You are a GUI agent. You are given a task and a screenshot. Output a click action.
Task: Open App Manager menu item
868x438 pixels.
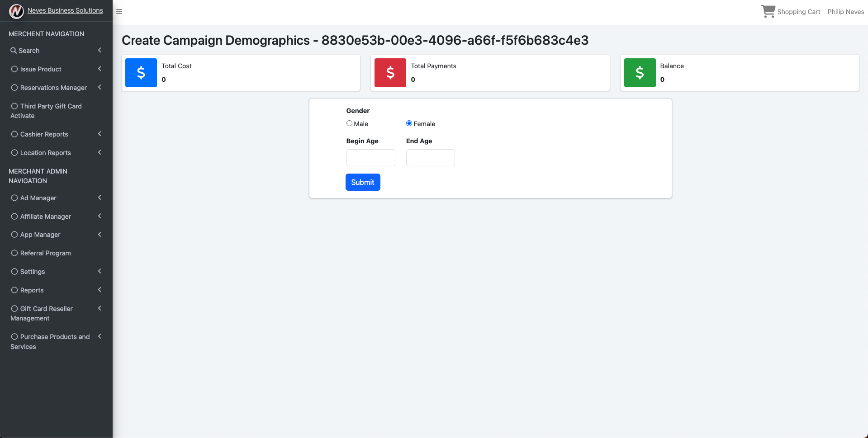56,235
